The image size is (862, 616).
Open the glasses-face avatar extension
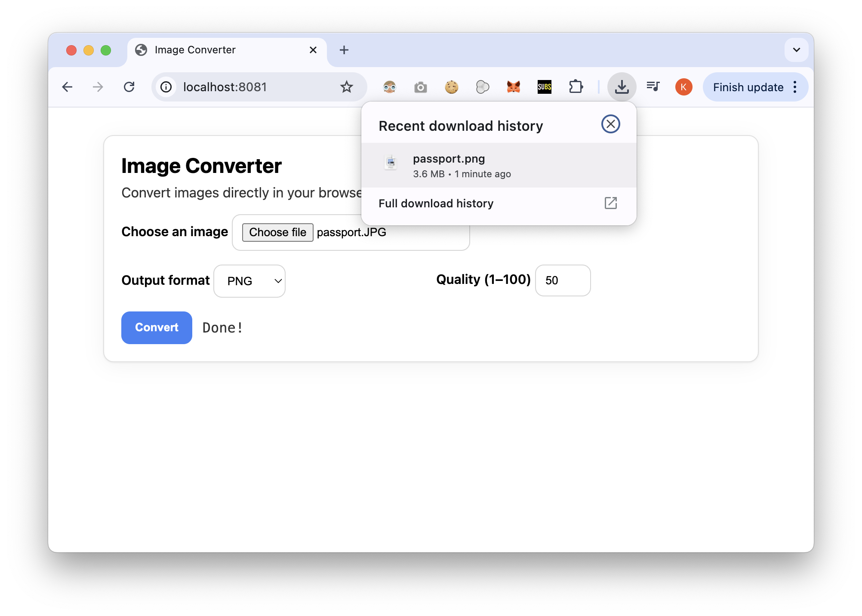tap(390, 87)
